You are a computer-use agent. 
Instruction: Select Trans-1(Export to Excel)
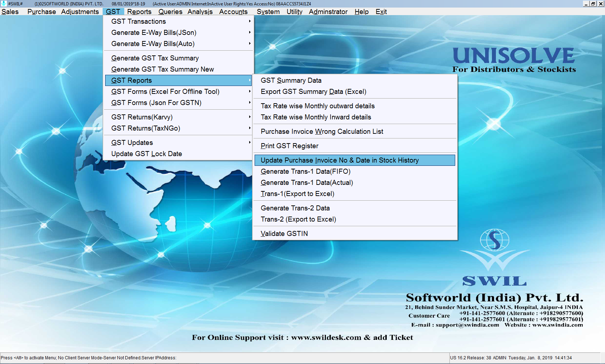click(355, 194)
